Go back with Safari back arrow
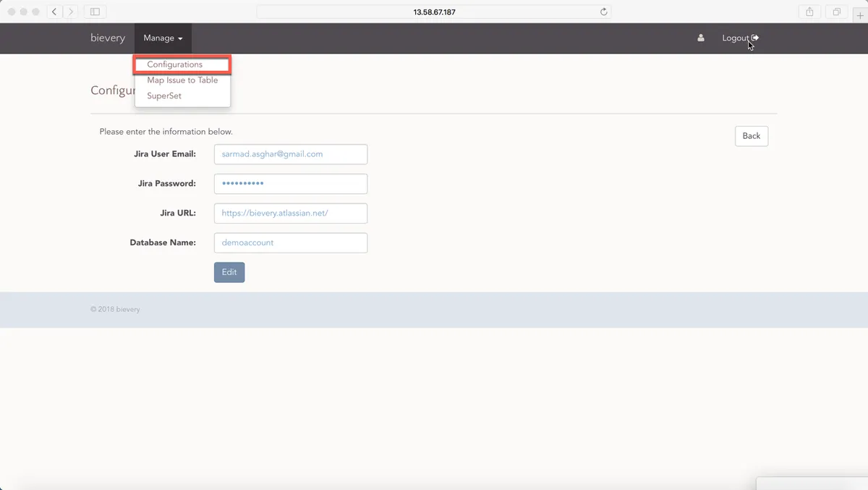Screen dimensions: 868x490 (x=55, y=12)
